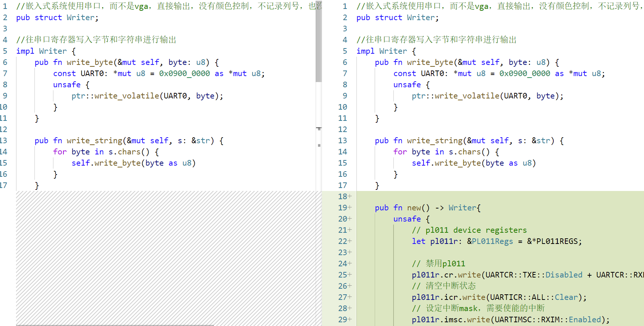Click the plus marker beside line 29
Image resolution: width=644 pixels, height=326 pixels.
(x=350, y=320)
